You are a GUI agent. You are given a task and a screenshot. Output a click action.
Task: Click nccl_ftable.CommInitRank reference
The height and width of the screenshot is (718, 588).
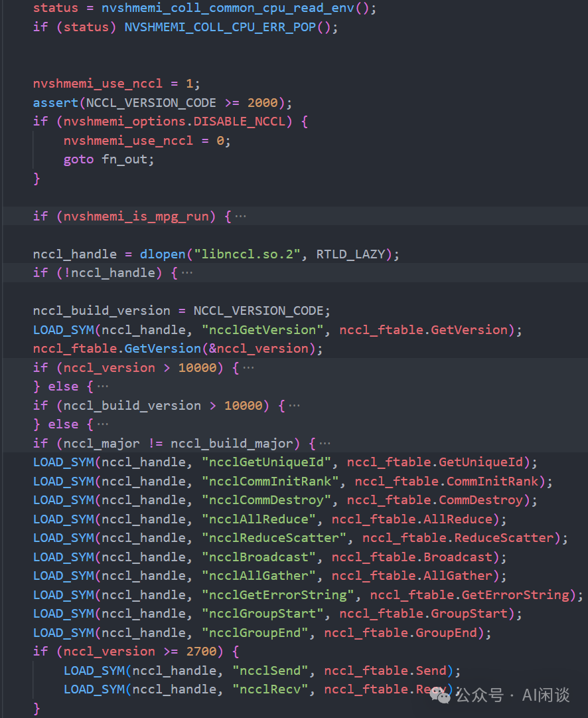(x=447, y=482)
